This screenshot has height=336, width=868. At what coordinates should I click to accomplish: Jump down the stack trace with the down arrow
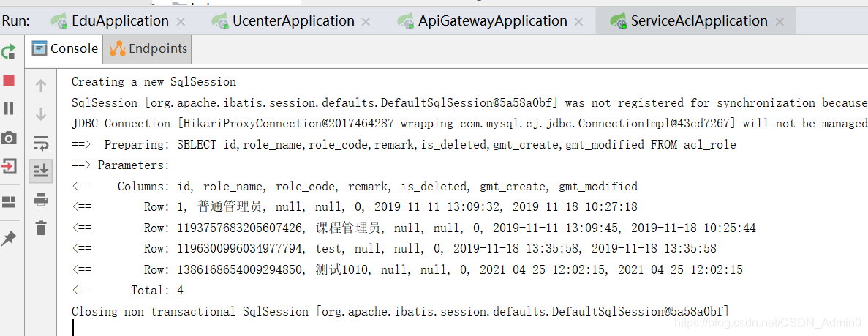pyautogui.click(x=41, y=115)
